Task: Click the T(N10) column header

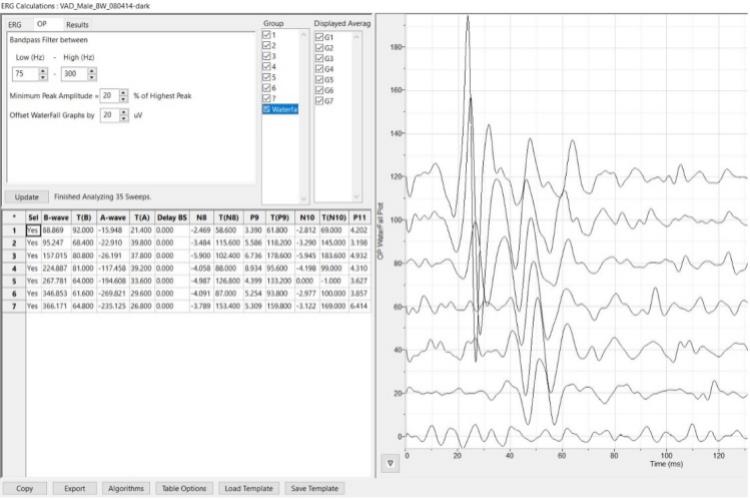Action: tap(334, 217)
